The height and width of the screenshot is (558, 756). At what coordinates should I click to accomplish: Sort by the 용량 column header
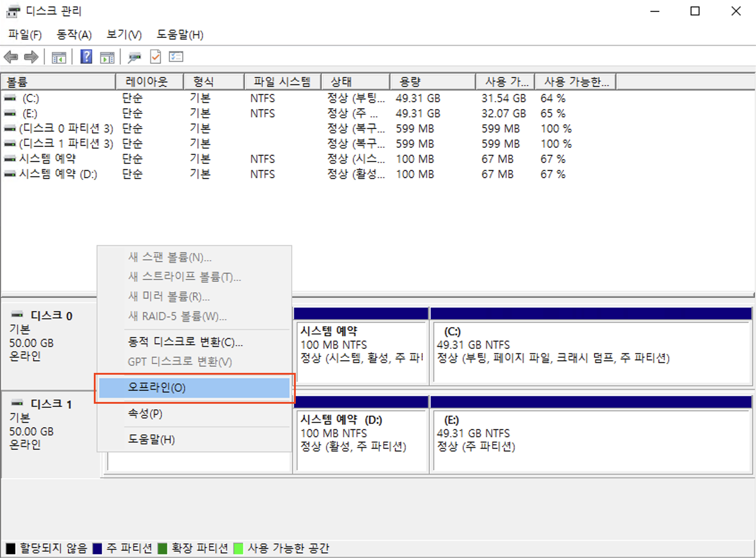[x=433, y=82]
